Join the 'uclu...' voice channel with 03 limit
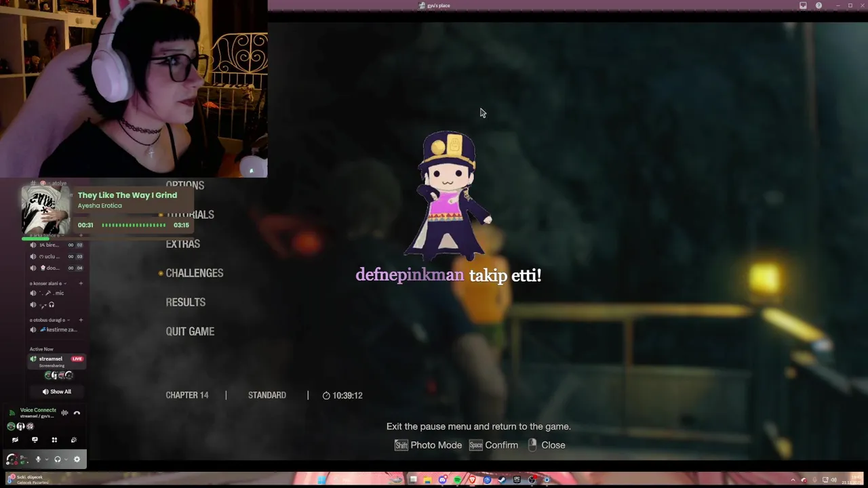 pyautogui.click(x=56, y=256)
